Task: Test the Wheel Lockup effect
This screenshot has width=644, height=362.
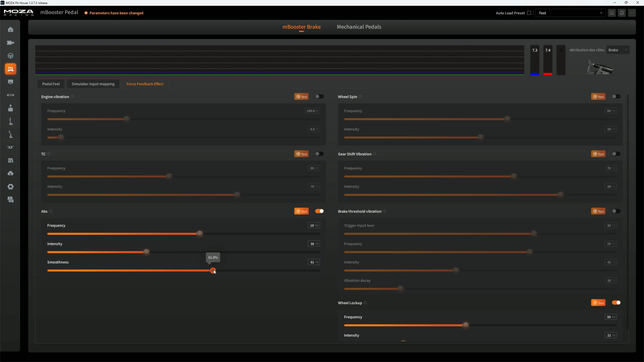Action: (598, 303)
